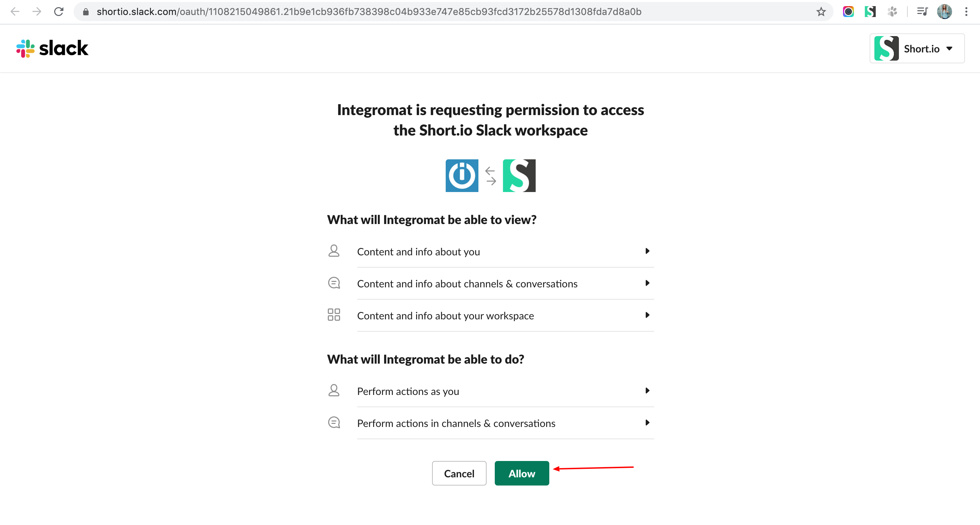Go back using browser back arrow
This screenshot has height=525, width=980.
click(15, 12)
